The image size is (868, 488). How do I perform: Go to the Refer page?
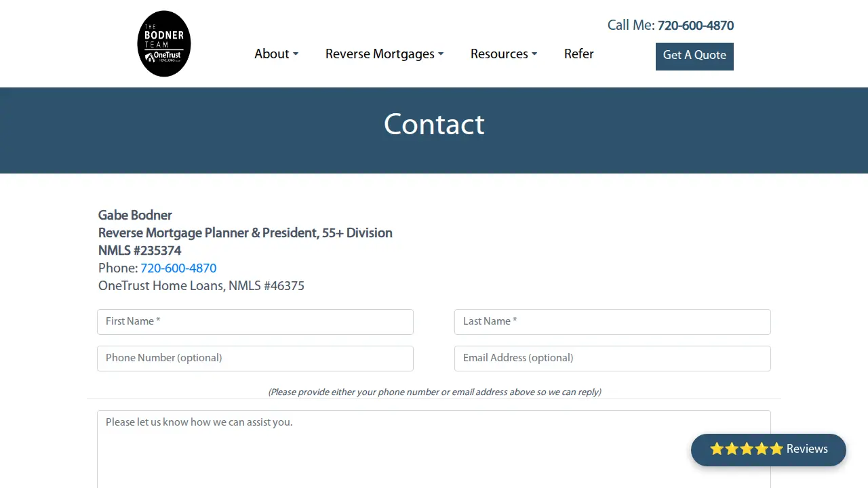579,54
